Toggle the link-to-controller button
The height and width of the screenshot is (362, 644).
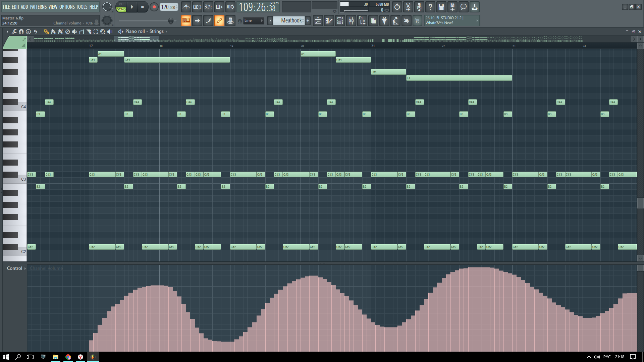click(x=219, y=21)
